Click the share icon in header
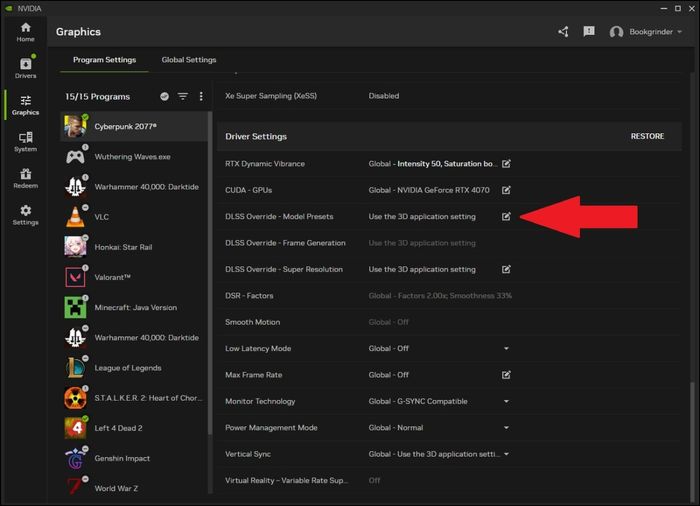700x506 pixels. tap(563, 32)
